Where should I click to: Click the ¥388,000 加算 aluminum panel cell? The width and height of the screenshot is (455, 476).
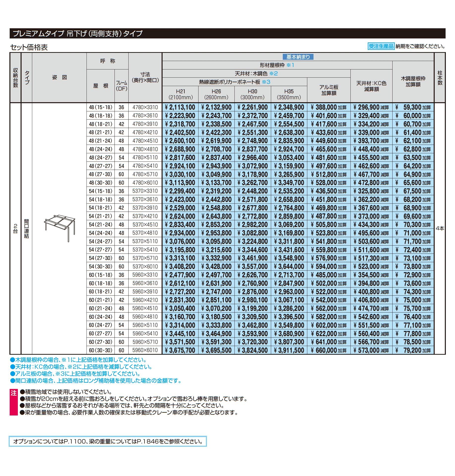point(329,107)
